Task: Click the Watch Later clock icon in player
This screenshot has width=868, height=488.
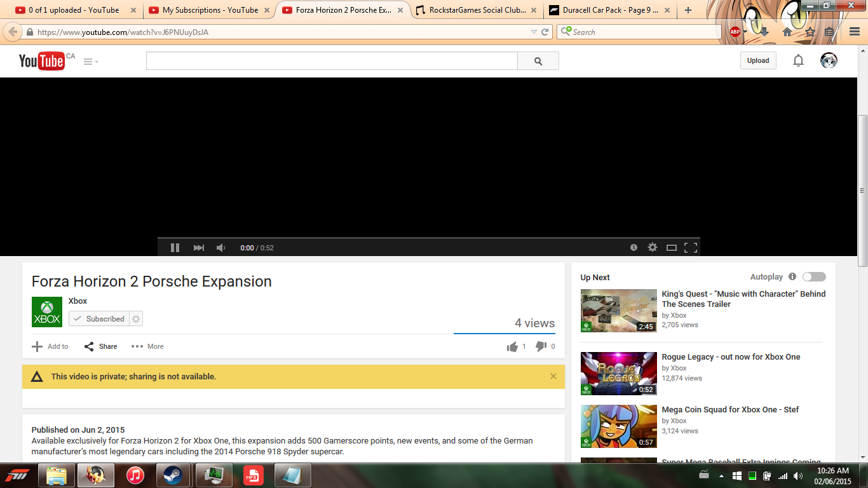Action: click(x=634, y=248)
